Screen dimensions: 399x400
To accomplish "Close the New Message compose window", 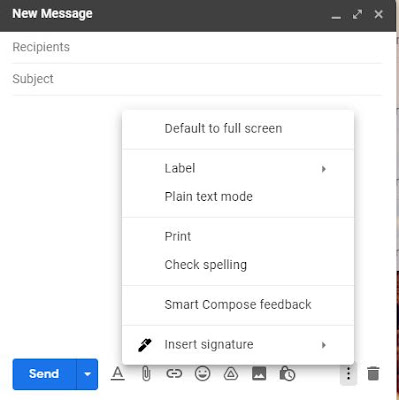I will coord(379,14).
